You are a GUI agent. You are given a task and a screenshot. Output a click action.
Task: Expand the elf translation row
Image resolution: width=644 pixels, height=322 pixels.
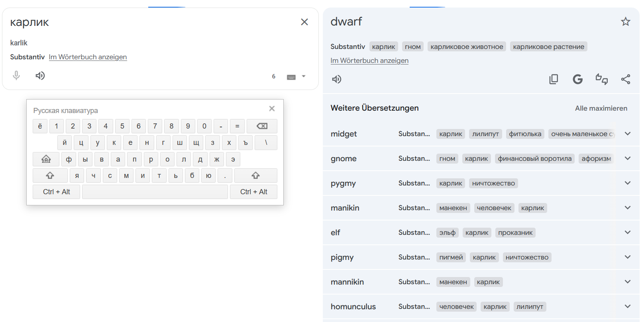click(x=628, y=232)
